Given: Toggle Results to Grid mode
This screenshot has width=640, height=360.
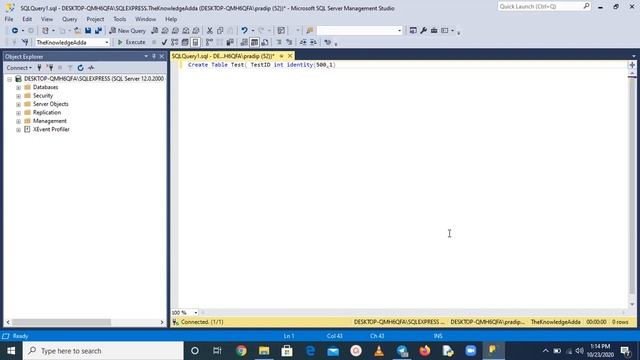Looking at the screenshot, I should [x=254, y=42].
